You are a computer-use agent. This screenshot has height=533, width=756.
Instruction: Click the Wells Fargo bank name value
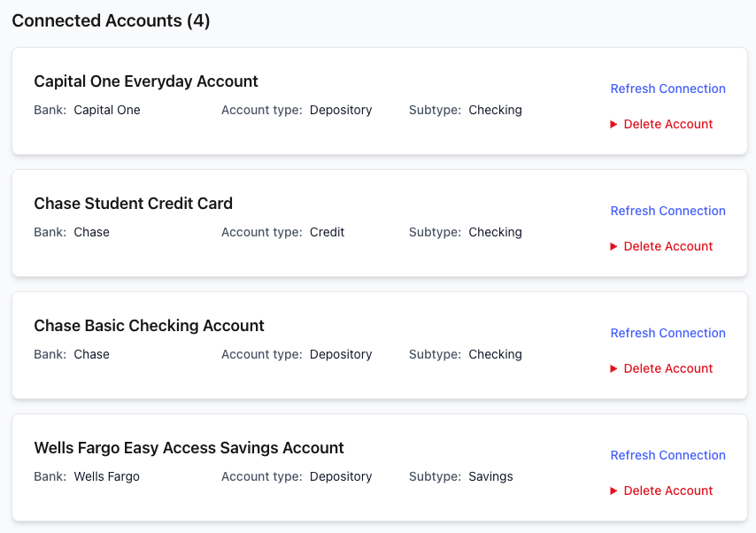[x=106, y=477]
